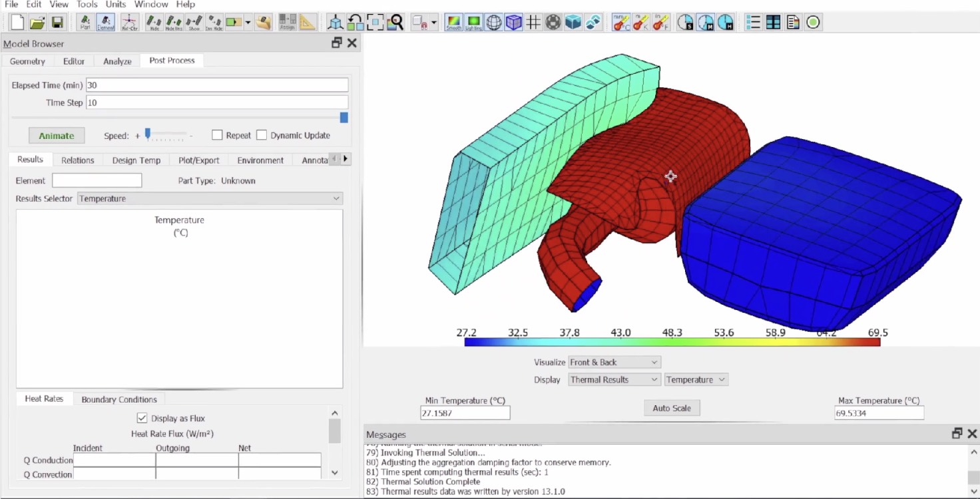Select the Element selection mode icon
This screenshot has height=499, width=980.
[x=105, y=23]
